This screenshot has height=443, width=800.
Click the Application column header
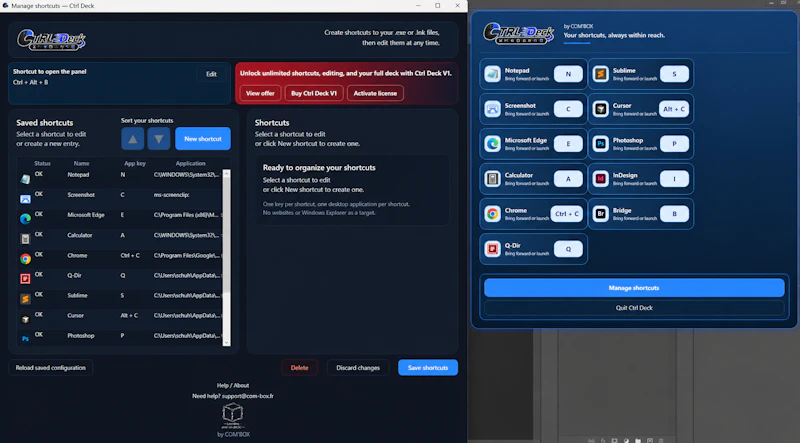pyautogui.click(x=190, y=163)
